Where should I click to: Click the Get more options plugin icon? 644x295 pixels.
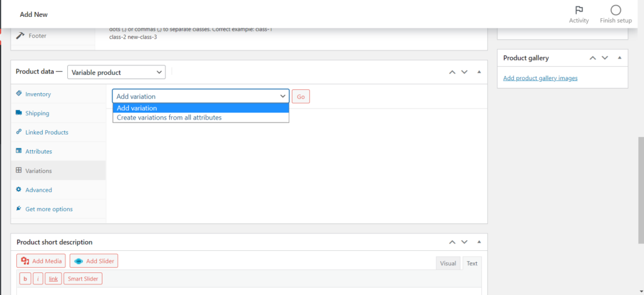(x=19, y=209)
